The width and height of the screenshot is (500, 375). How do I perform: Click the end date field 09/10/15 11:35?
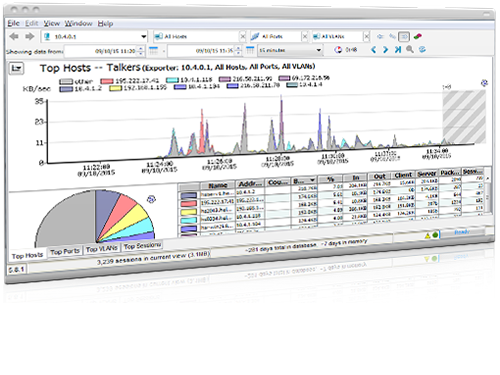click(202, 51)
